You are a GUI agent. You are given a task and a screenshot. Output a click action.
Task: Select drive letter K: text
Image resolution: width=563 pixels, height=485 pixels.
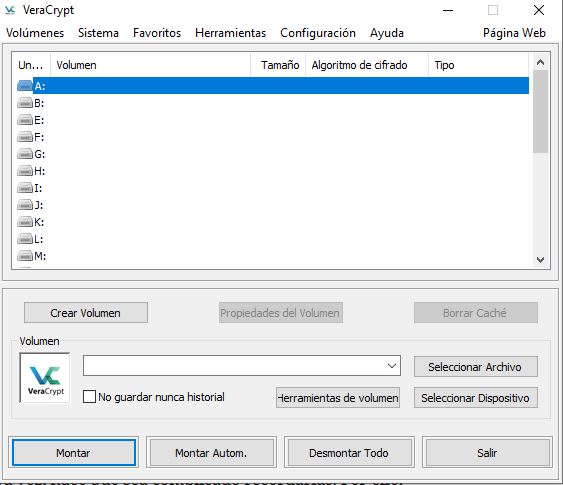[39, 222]
